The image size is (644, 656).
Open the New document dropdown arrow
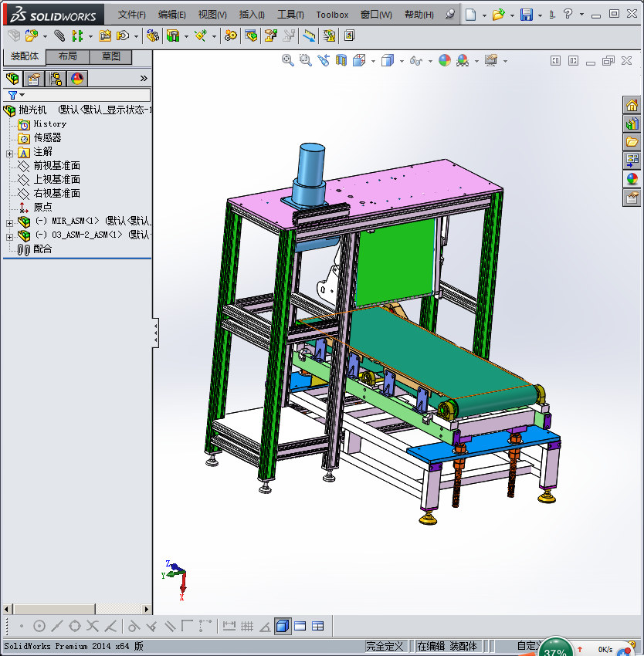click(x=484, y=15)
